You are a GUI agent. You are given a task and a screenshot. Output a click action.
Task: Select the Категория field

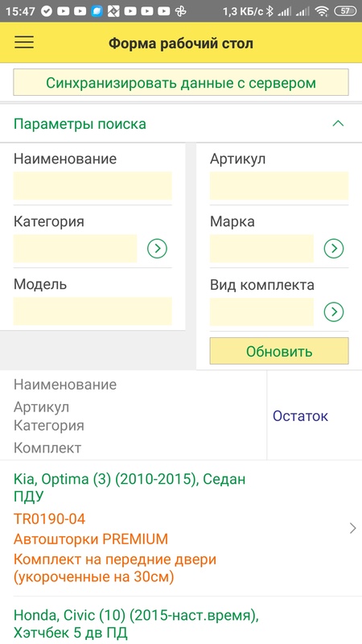75,249
